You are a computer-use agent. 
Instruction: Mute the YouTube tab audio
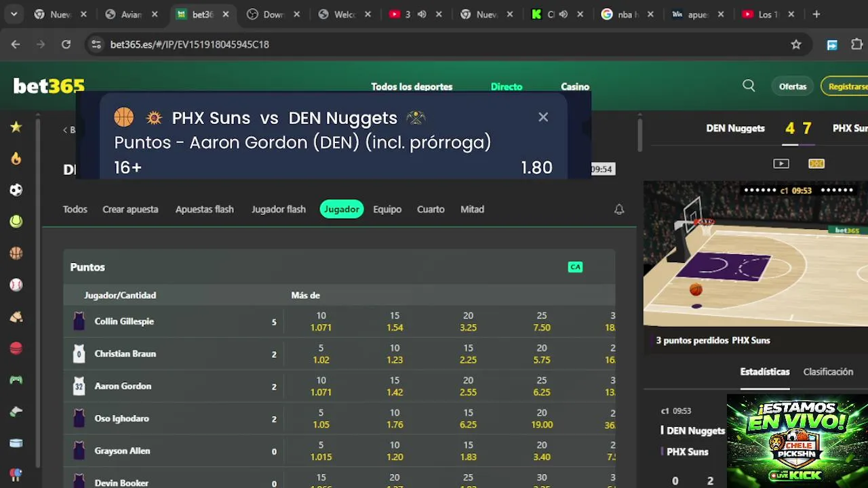pos(422,14)
